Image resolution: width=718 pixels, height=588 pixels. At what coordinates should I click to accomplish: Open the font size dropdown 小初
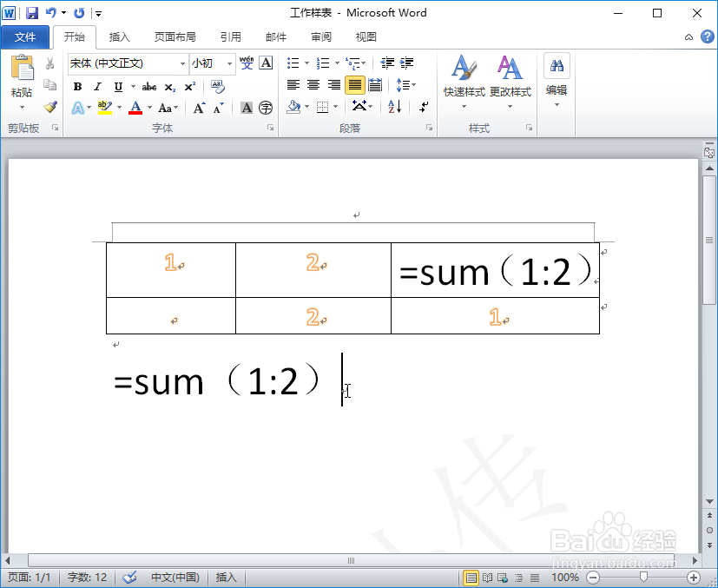pos(230,63)
